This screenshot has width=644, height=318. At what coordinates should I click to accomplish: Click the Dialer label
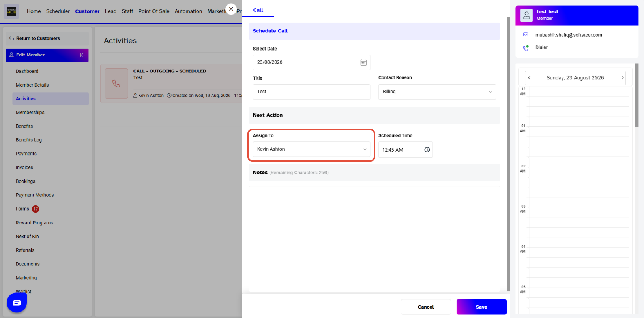[541, 47]
